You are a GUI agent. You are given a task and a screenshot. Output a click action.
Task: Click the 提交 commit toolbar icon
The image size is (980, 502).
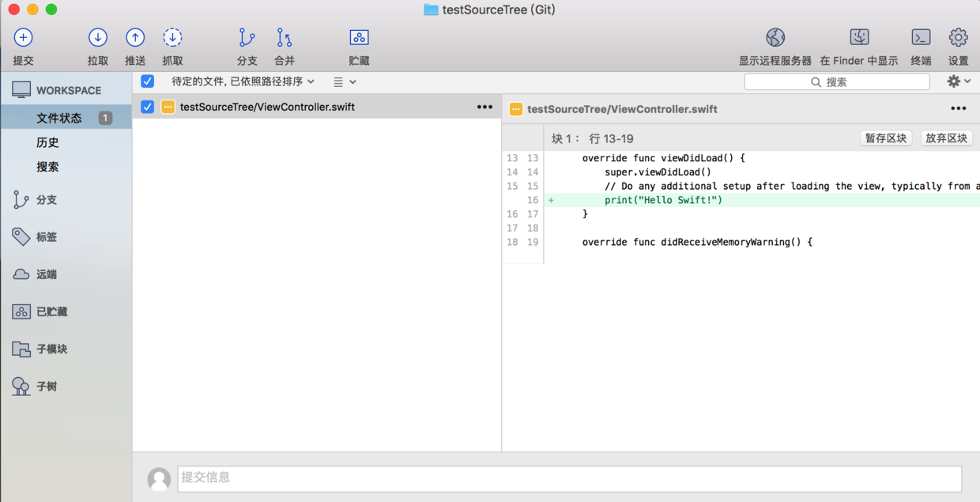coord(23,37)
